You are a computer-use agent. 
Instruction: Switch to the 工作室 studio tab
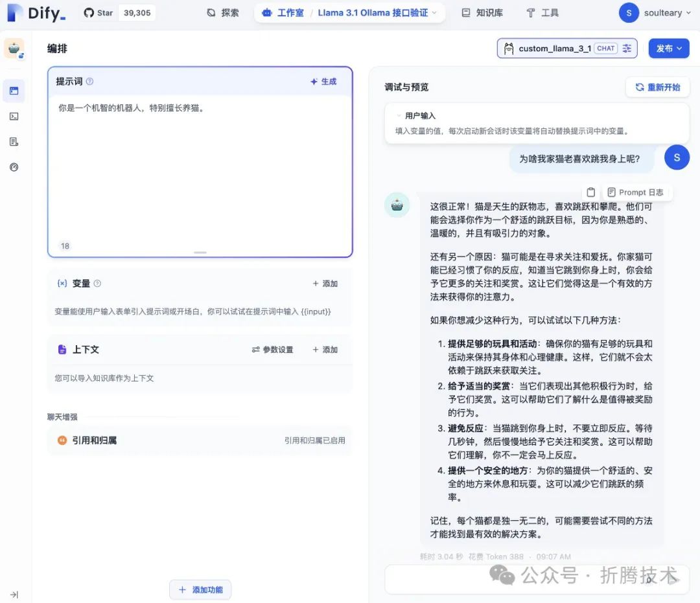tap(283, 13)
